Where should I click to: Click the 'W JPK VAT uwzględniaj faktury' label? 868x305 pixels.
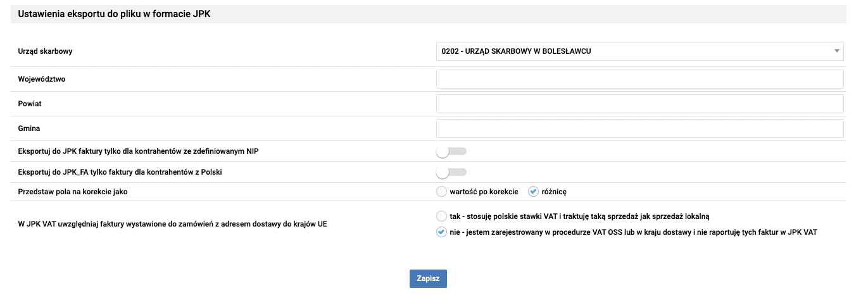tap(177, 224)
